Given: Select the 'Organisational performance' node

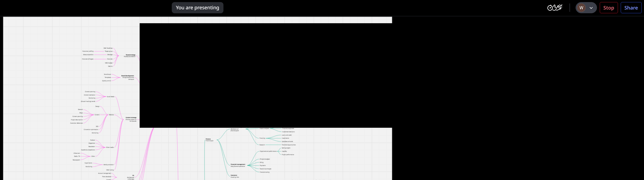Looking at the screenshot, I should coord(268,151).
